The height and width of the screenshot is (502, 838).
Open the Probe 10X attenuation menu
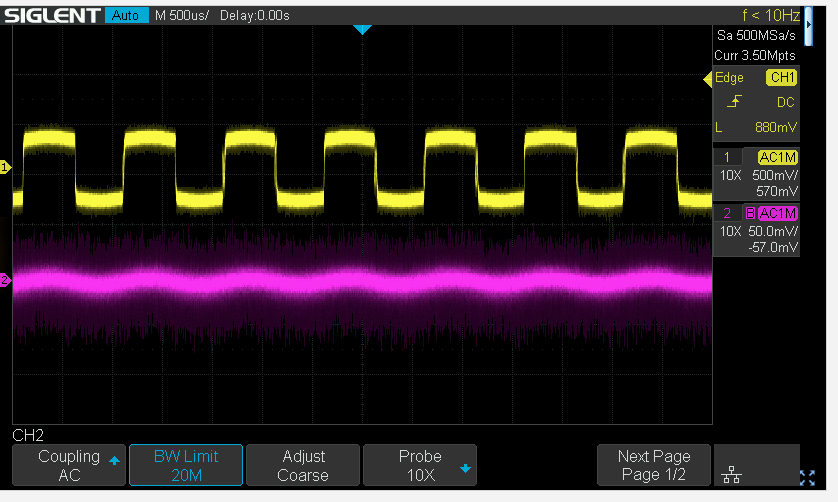click(420, 465)
